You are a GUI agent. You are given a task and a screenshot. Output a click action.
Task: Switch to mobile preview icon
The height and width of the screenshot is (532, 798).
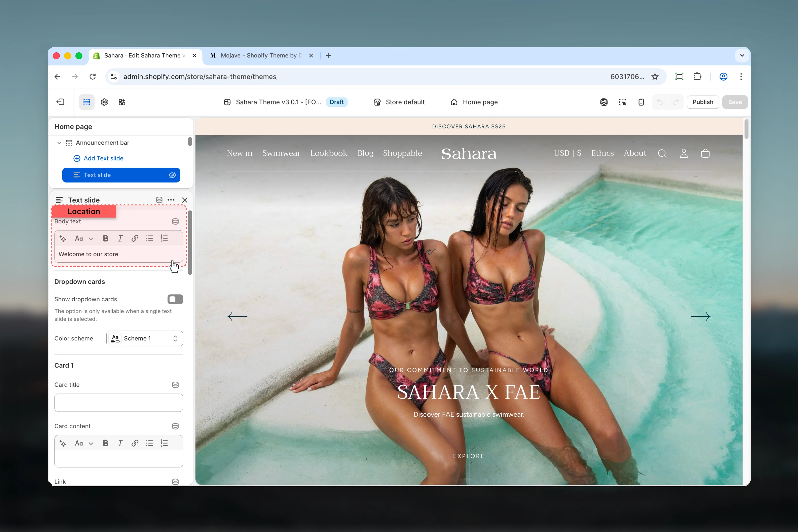coord(641,102)
